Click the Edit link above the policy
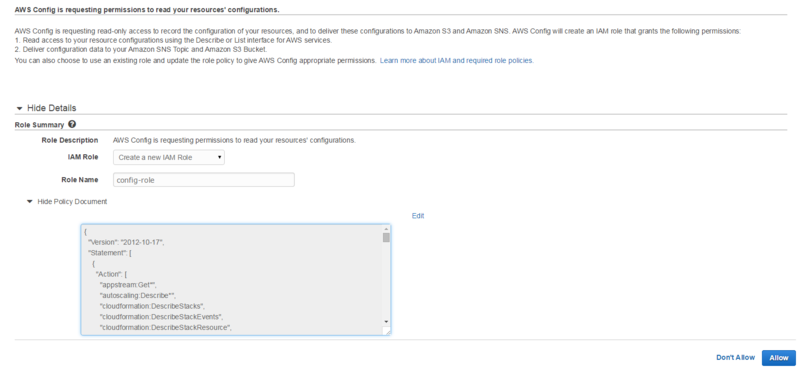 pos(418,216)
